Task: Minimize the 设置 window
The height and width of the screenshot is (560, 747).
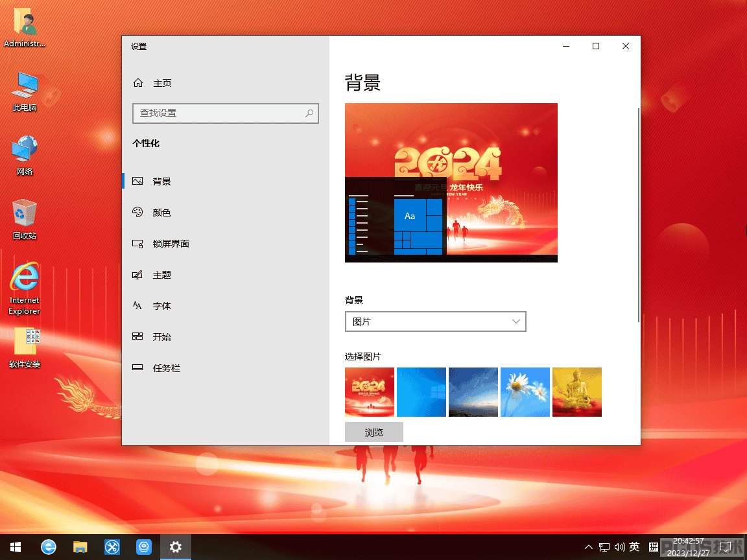Action: coord(566,46)
